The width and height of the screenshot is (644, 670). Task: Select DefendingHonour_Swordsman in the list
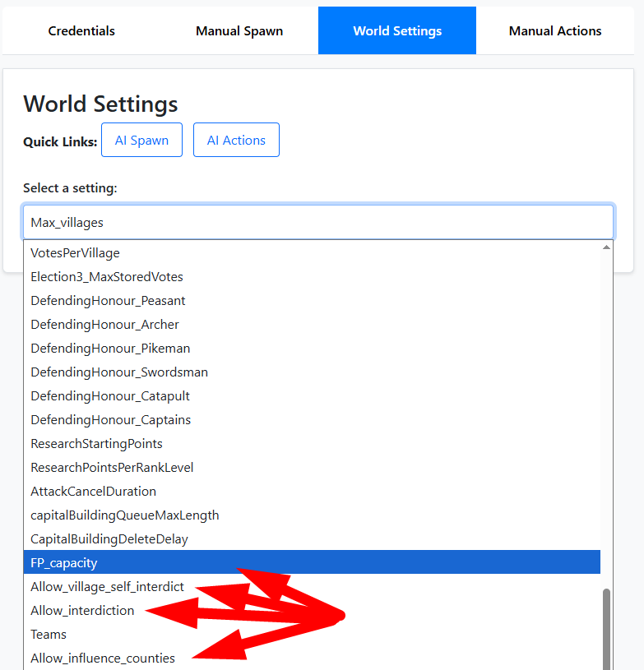click(x=119, y=372)
